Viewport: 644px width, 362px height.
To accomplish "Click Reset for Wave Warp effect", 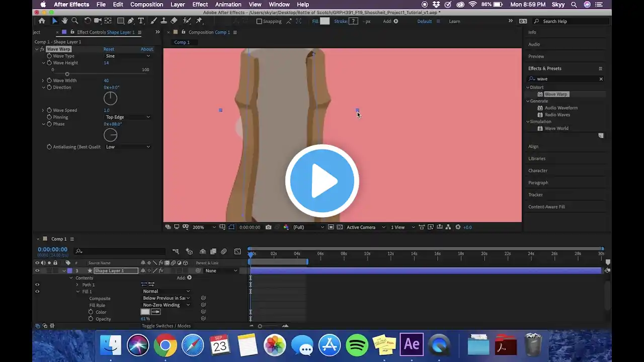I will coord(109,49).
